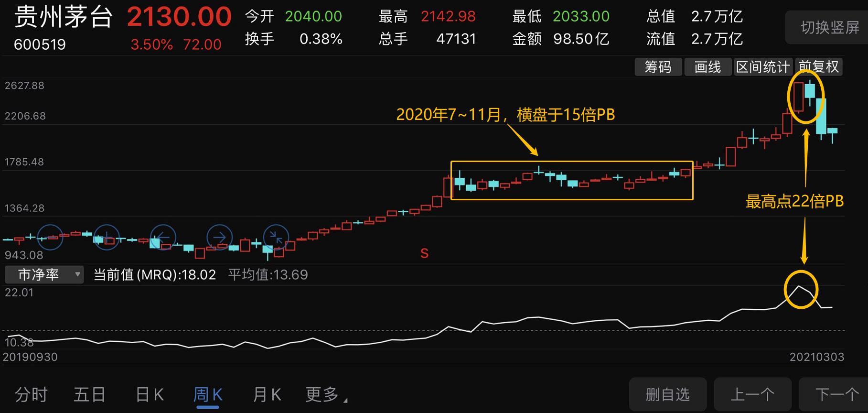Tap the zoom-in plus circle on the chart

pos(107,237)
